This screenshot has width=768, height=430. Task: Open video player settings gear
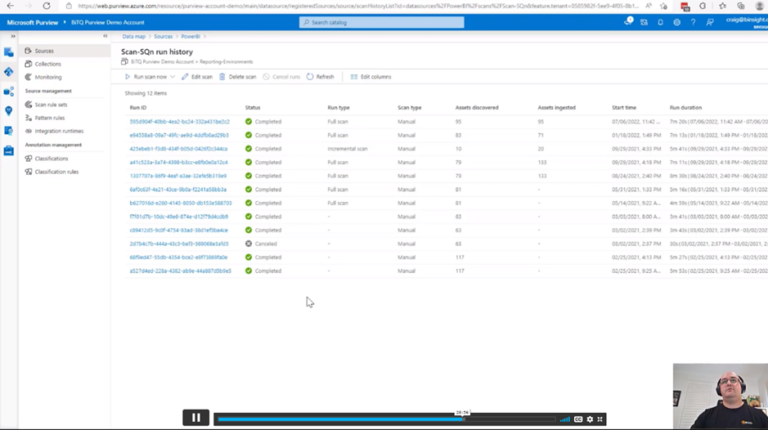click(590, 418)
